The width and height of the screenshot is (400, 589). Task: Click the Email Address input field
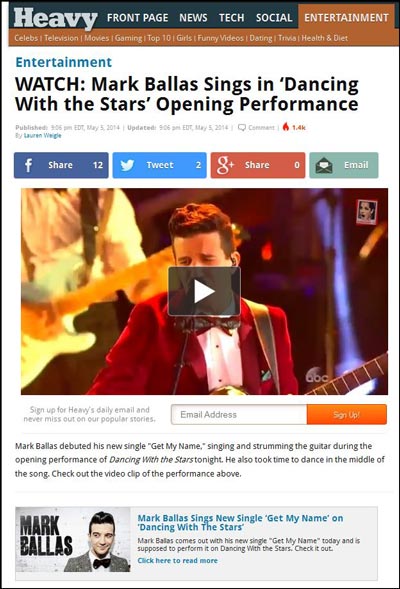pos(239,415)
